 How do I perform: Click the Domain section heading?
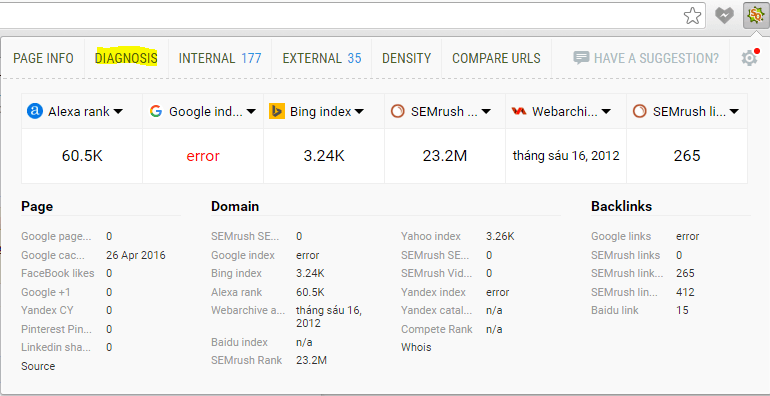[x=235, y=206]
